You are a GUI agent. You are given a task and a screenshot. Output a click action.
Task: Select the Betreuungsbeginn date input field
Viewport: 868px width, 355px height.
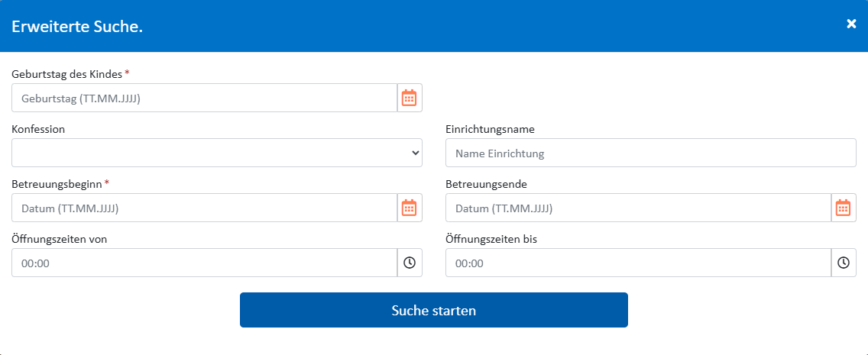pyautogui.click(x=205, y=208)
